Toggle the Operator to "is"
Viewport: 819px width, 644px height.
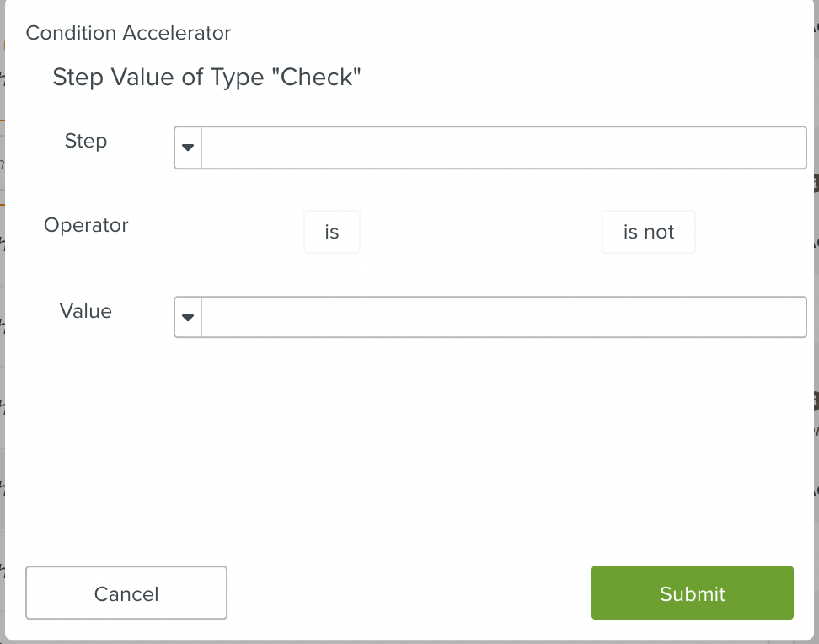[x=331, y=231]
